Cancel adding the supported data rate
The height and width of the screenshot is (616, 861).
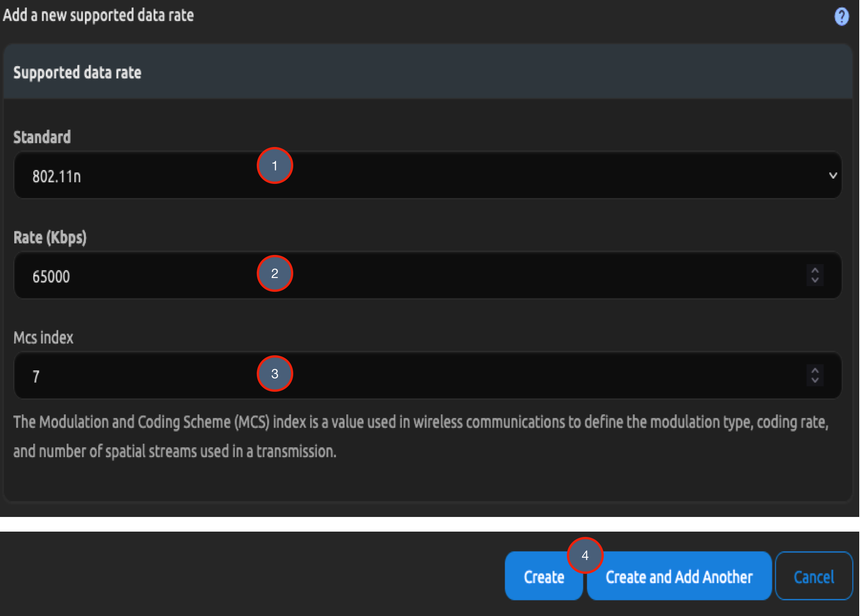pyautogui.click(x=813, y=576)
